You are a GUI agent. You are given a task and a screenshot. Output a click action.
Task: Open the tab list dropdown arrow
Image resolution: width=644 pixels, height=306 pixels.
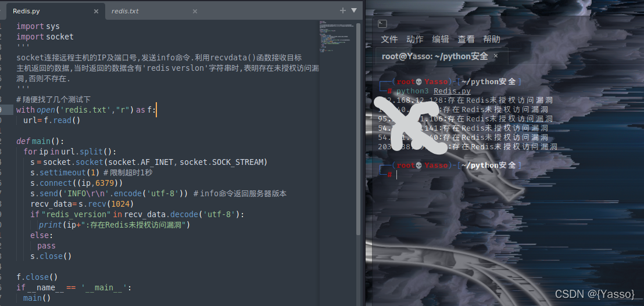[x=354, y=10]
